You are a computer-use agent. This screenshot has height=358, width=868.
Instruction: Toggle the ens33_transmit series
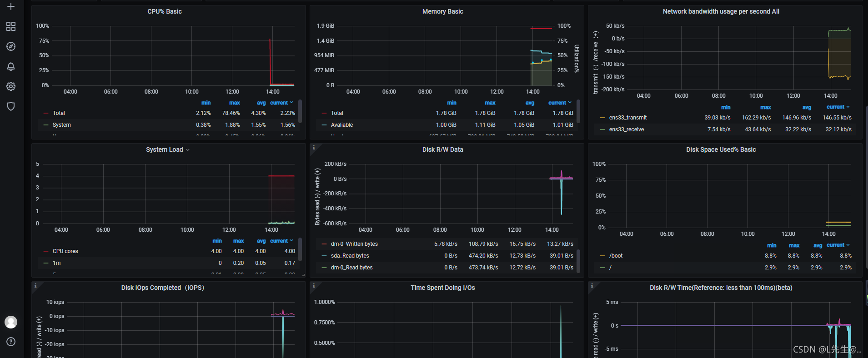[627, 118]
